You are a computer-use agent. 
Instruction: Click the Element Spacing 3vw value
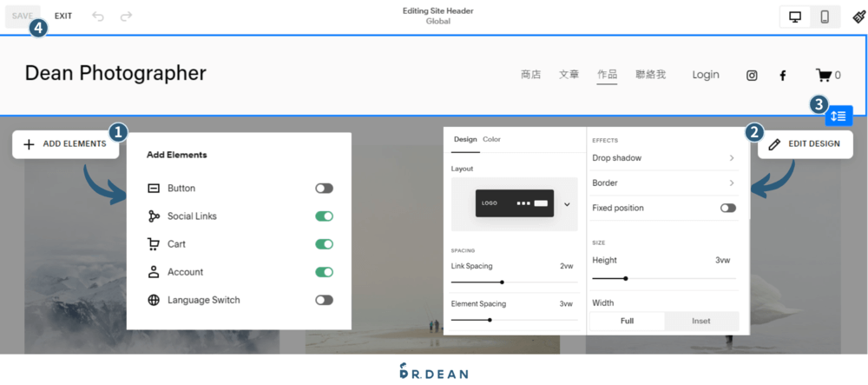tap(566, 303)
